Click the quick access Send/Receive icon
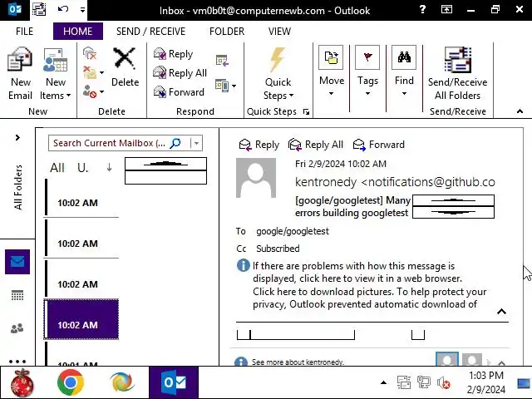532x399 pixels. click(x=39, y=9)
